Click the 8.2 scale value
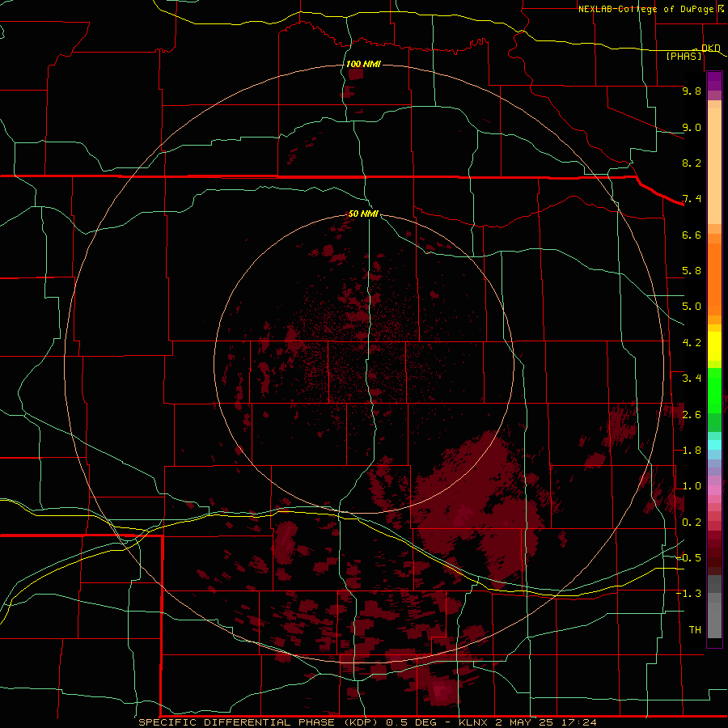The width and height of the screenshot is (728, 728). pos(692,163)
